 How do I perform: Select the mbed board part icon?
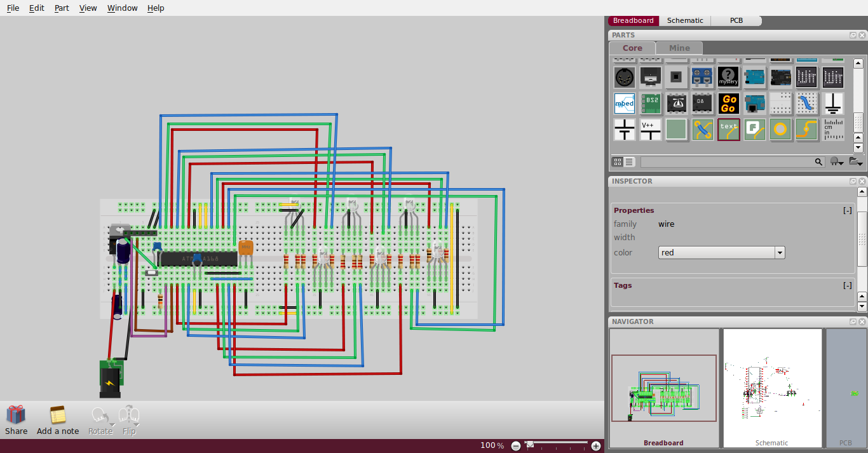click(624, 103)
